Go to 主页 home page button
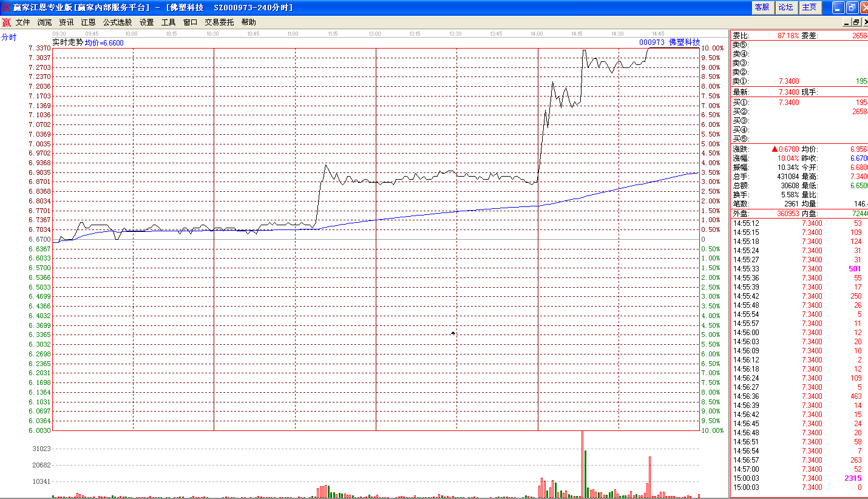 point(809,7)
